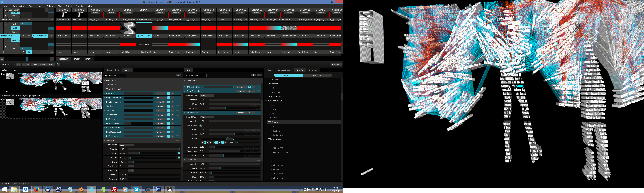The image size is (644, 193).
Task: Open FileZilla from the taskbar
Action: [114, 189]
